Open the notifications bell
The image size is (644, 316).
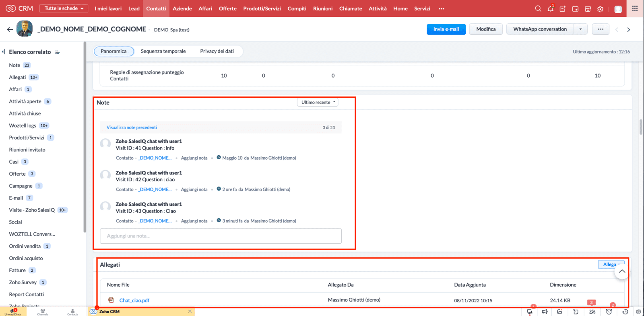click(x=550, y=8)
